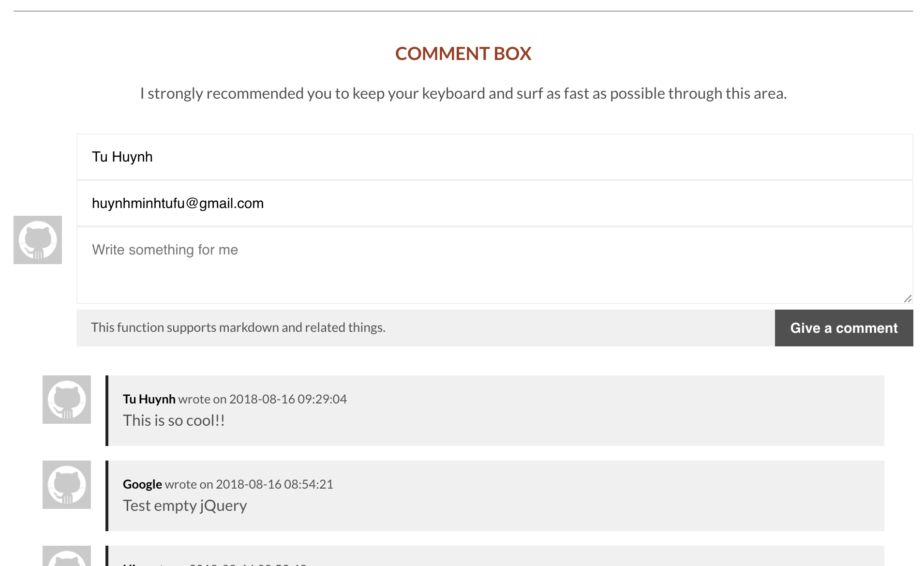Click the 'Test empty jQuery' comment text
This screenshot has height=566, width=924.
(x=185, y=506)
